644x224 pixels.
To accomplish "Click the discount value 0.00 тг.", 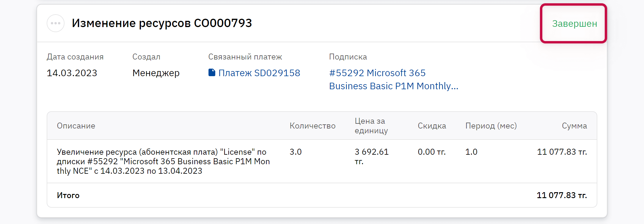I will pos(431,152).
